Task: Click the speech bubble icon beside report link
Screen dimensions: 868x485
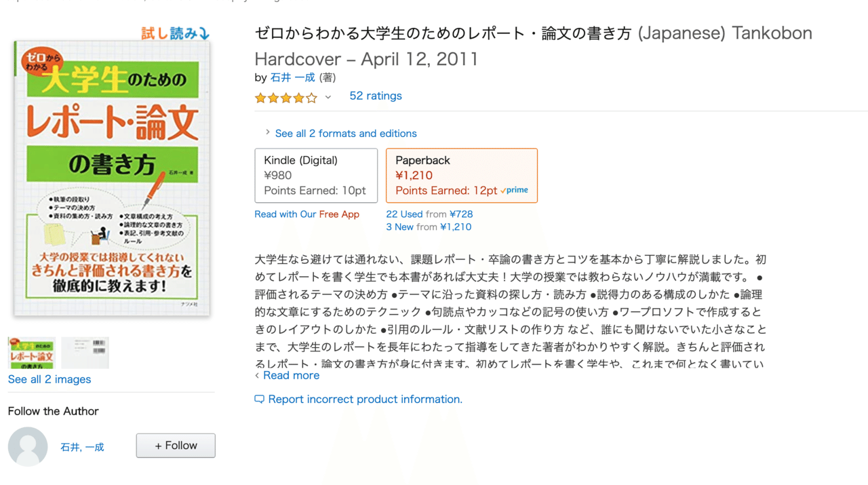Action: [259, 399]
